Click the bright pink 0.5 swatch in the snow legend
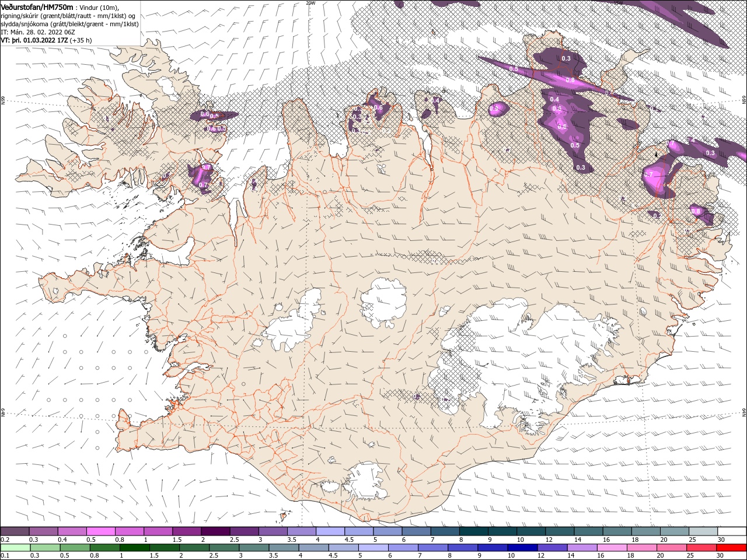The width and height of the screenshot is (747, 560). (x=100, y=531)
